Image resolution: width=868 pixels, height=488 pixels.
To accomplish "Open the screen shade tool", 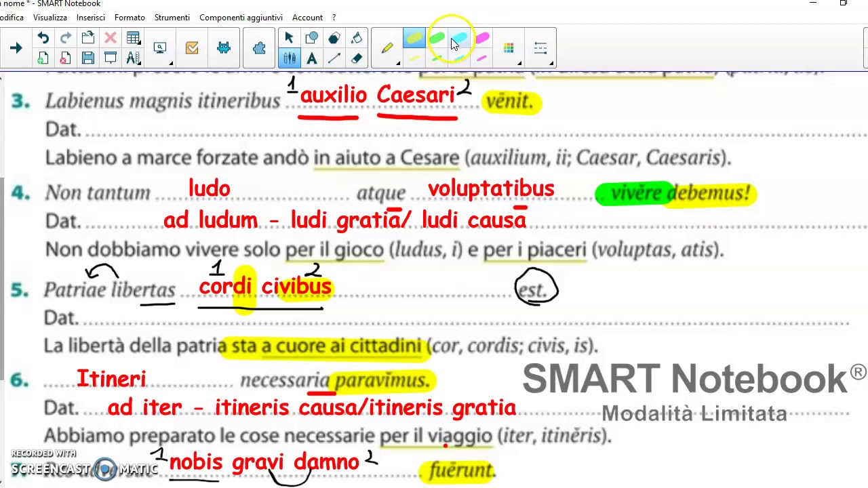I will [x=110, y=58].
